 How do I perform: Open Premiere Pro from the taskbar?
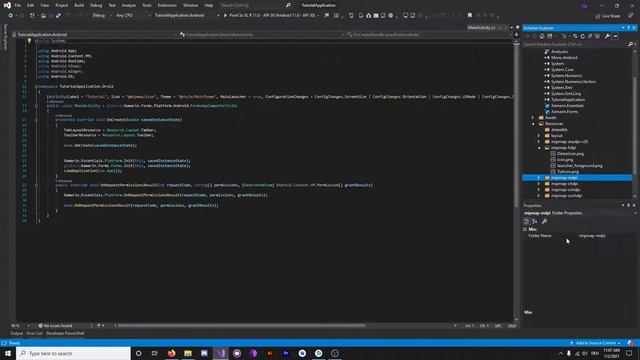click(286, 353)
